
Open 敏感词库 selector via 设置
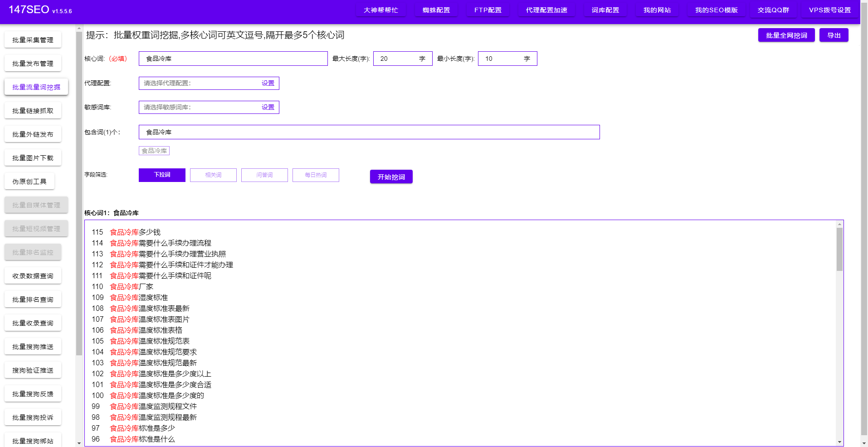pos(268,108)
